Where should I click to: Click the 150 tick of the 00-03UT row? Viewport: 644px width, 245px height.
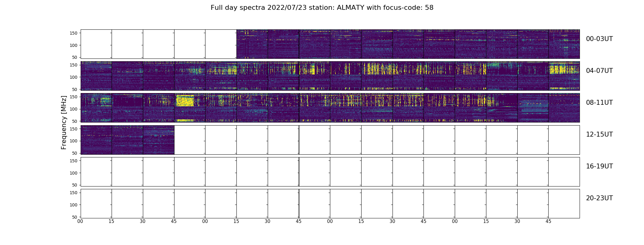(73, 33)
